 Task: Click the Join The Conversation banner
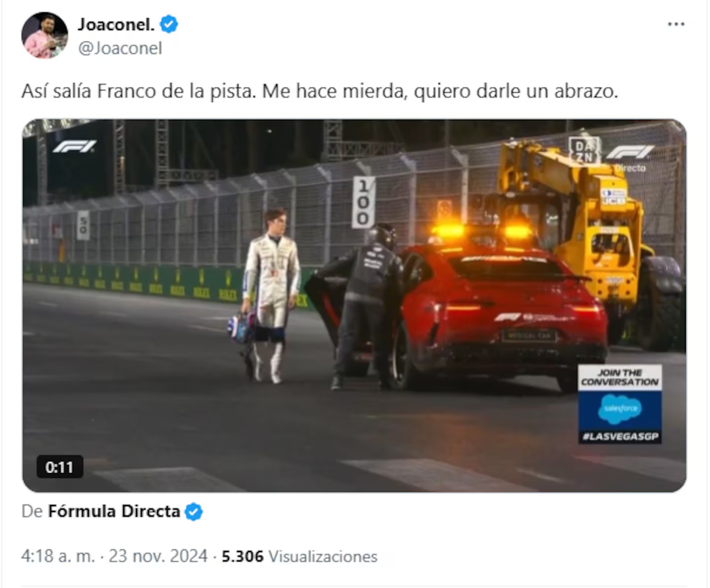[x=620, y=378]
